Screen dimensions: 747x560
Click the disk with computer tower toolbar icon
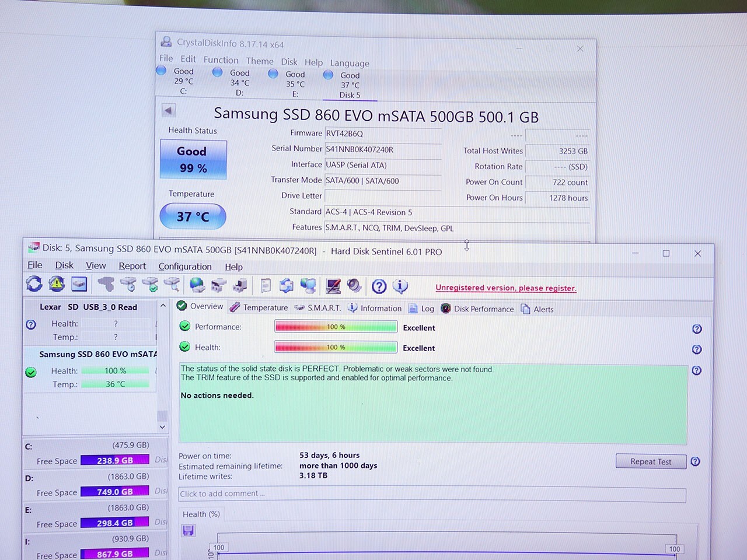point(240,285)
